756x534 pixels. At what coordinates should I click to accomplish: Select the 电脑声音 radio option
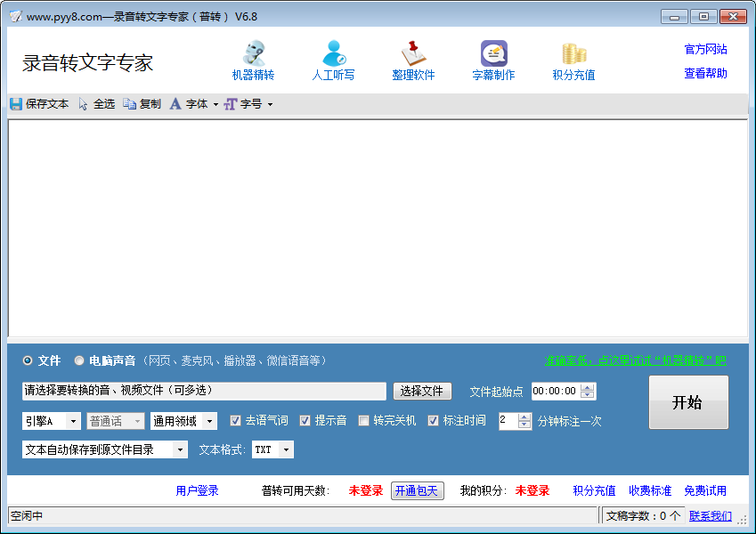(x=79, y=360)
